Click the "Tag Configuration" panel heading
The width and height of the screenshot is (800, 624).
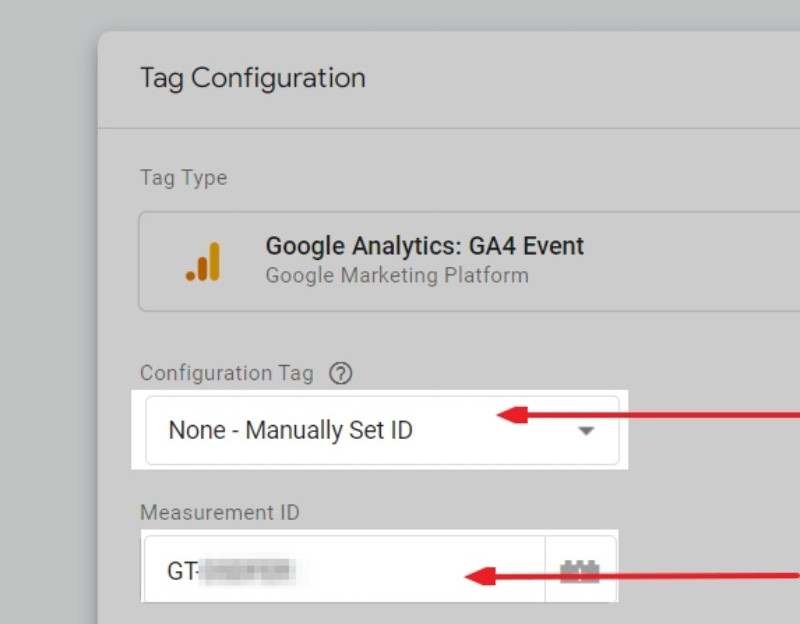pyautogui.click(x=252, y=78)
